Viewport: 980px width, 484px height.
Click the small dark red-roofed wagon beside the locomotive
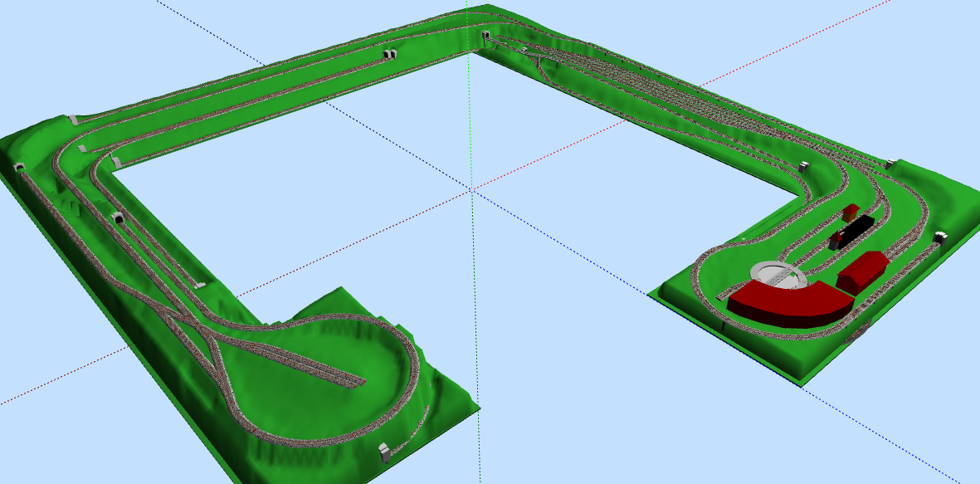[836, 240]
